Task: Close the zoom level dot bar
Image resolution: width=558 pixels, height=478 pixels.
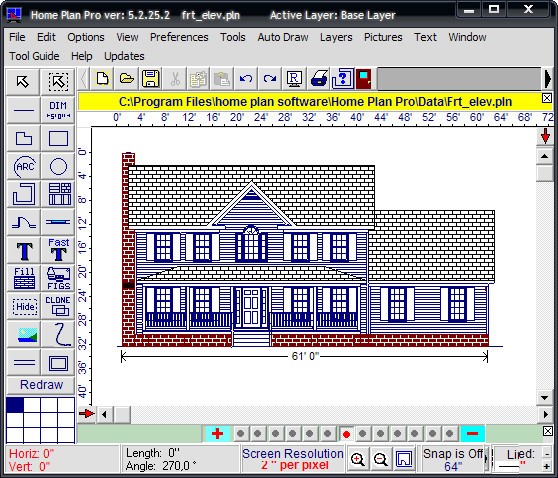Action: (x=548, y=431)
